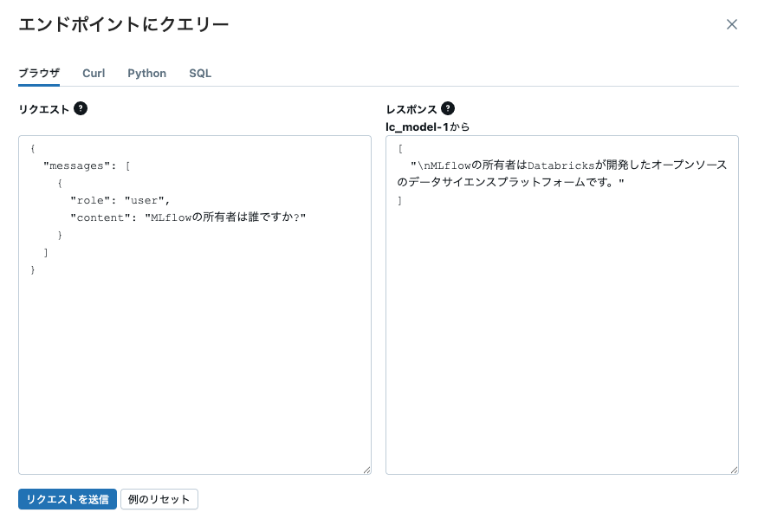Select the ブラウザ tab

(38, 74)
